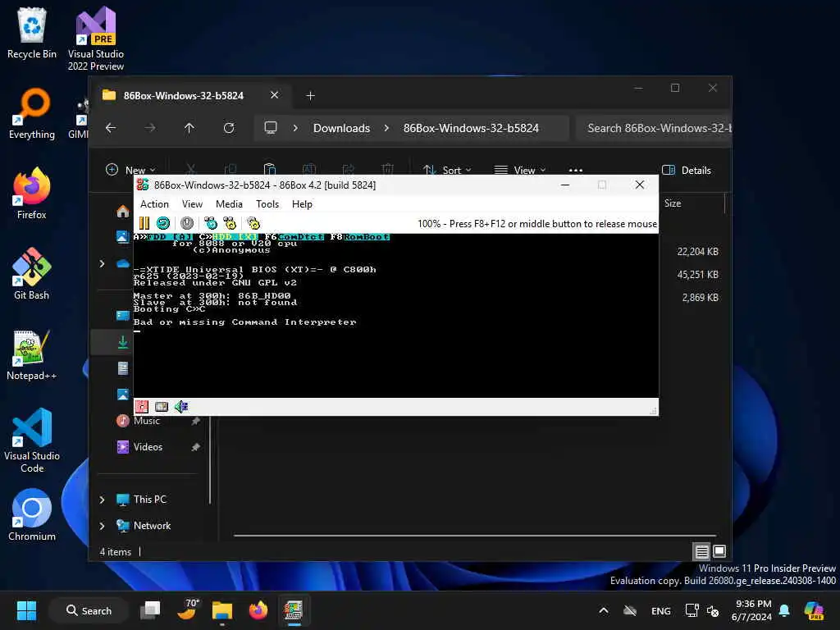Open the notification bell in taskbar
Image resolution: width=840 pixels, height=630 pixels.
coord(783,610)
